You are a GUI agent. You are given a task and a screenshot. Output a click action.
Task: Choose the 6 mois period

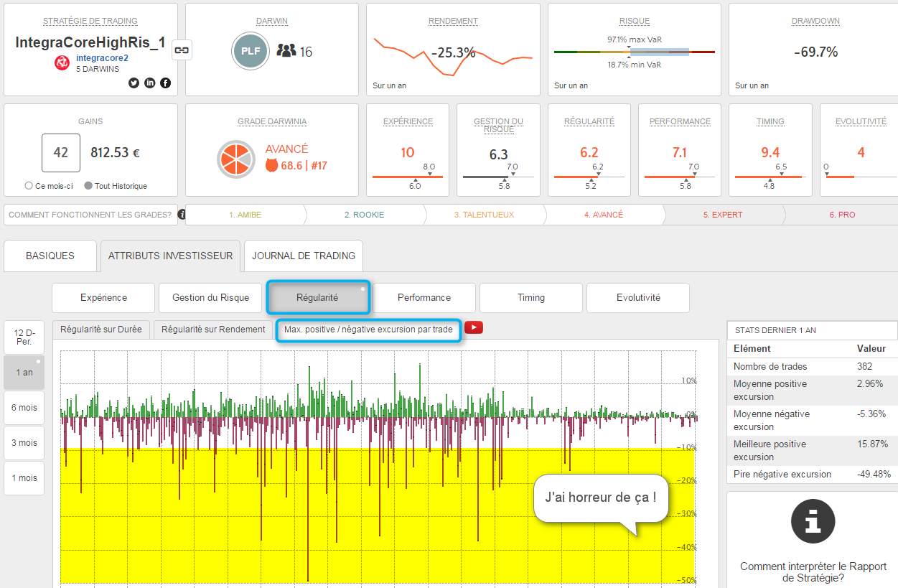[24, 408]
